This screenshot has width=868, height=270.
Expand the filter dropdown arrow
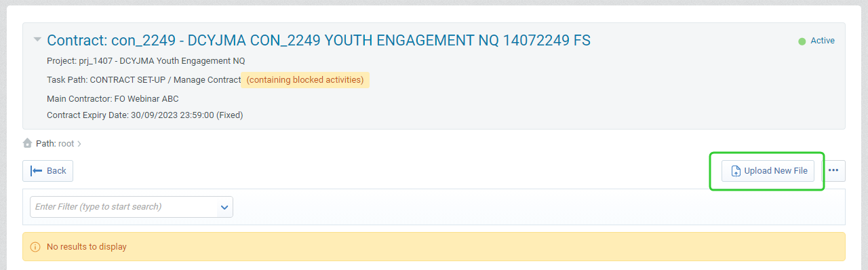tap(224, 207)
